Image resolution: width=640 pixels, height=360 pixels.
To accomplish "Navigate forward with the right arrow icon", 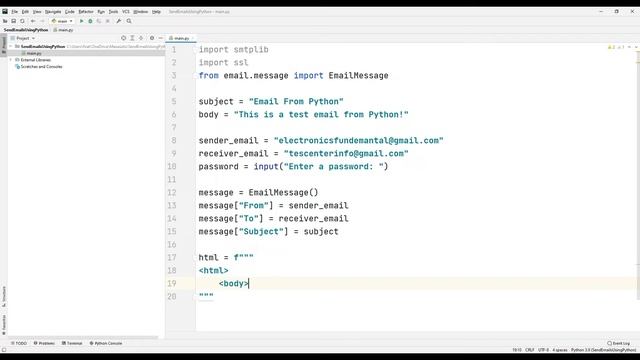I will click(x=42, y=21).
